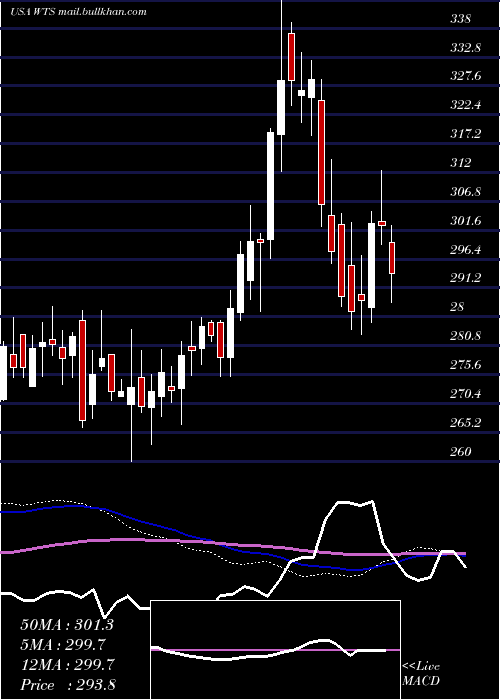Click the 312 price axis label
This screenshot has height=700, width=500.
coord(461,163)
